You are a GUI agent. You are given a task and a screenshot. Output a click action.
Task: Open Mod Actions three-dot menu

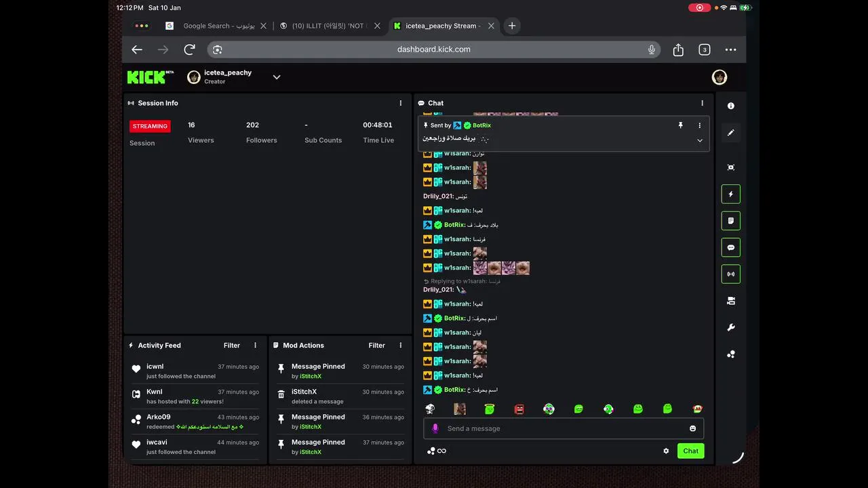tap(401, 345)
